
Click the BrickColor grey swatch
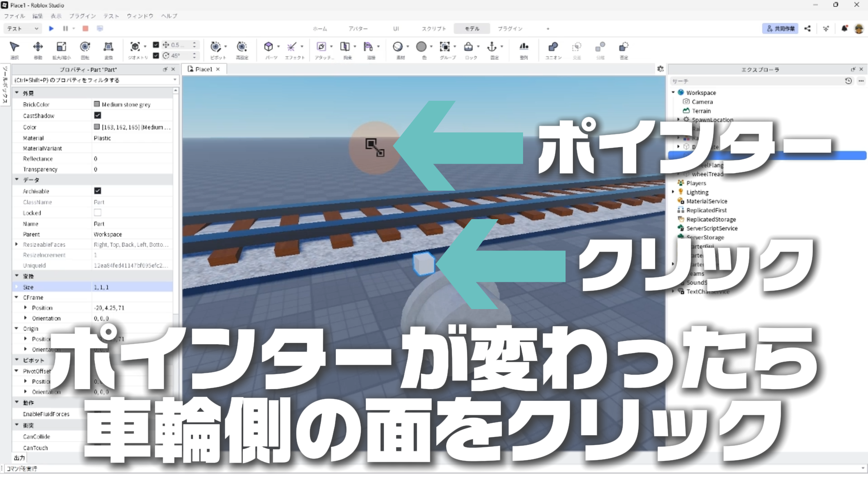97,104
